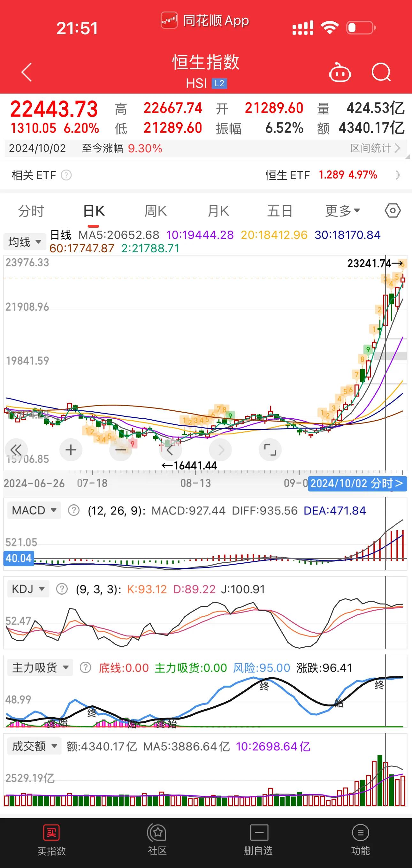Open KDJ indicator dropdown
Screen dimensions: 412x868
pyautogui.click(x=28, y=589)
